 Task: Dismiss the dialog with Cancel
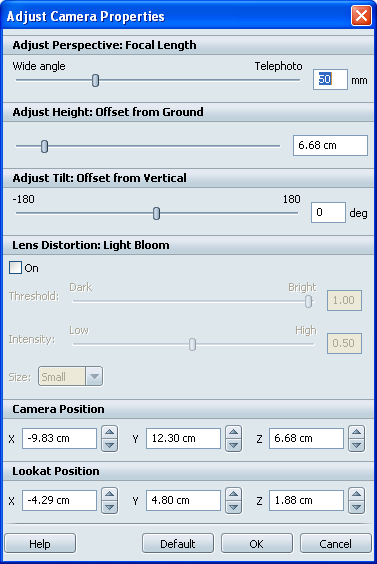[x=336, y=543]
